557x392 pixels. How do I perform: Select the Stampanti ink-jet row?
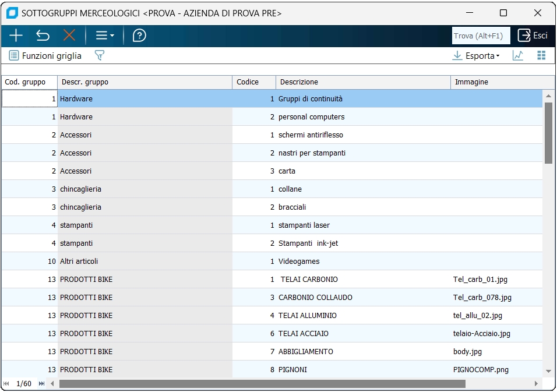(x=272, y=243)
